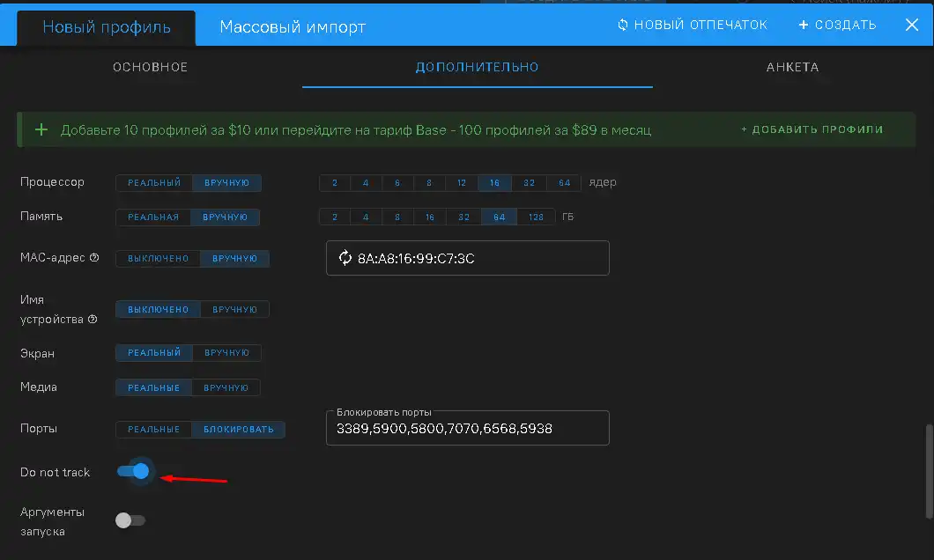Select 4 GB of memory

pos(366,217)
